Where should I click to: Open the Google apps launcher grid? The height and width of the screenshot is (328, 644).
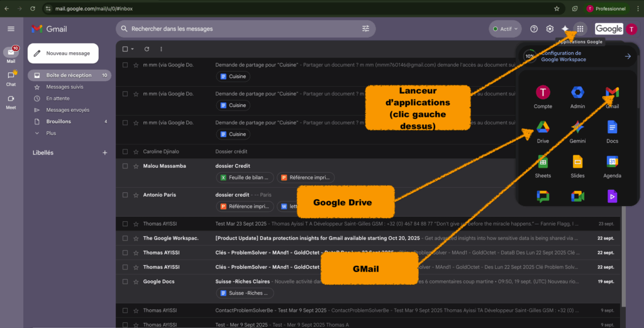coord(580,29)
